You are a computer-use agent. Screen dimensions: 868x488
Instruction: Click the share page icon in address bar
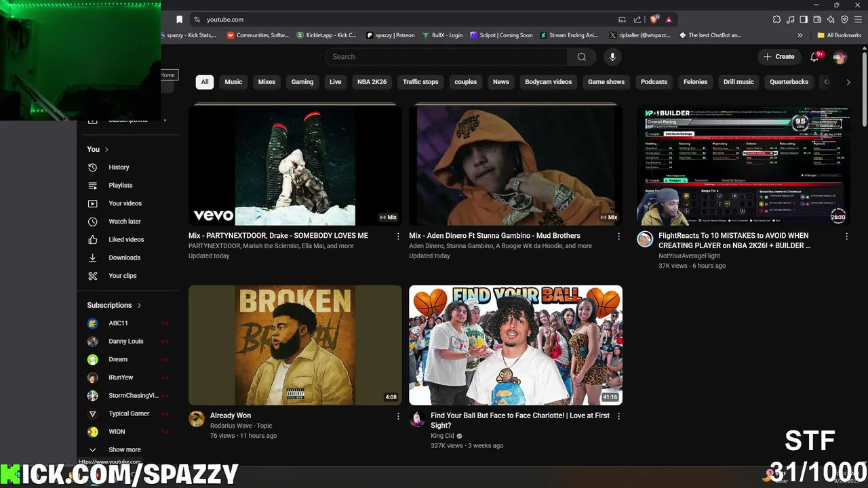tap(637, 20)
